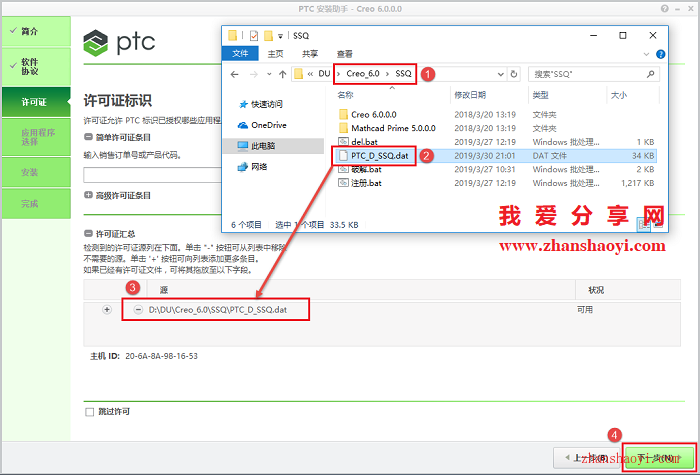Image resolution: width=700 pixels, height=475 pixels.
Task: Close the PTC installer window
Action: pos(690,8)
